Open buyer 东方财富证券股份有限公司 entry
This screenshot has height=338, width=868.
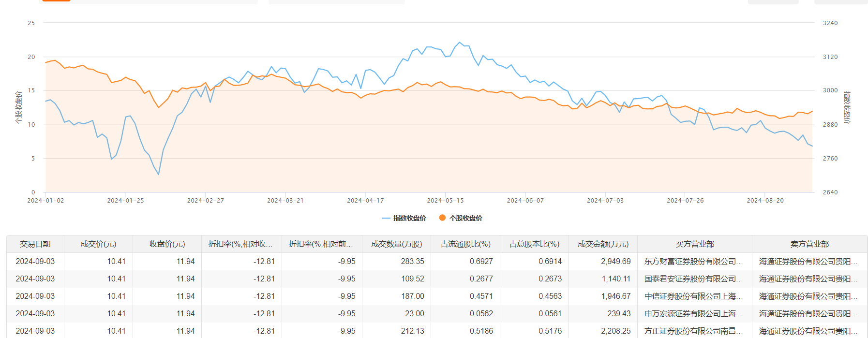693,262
